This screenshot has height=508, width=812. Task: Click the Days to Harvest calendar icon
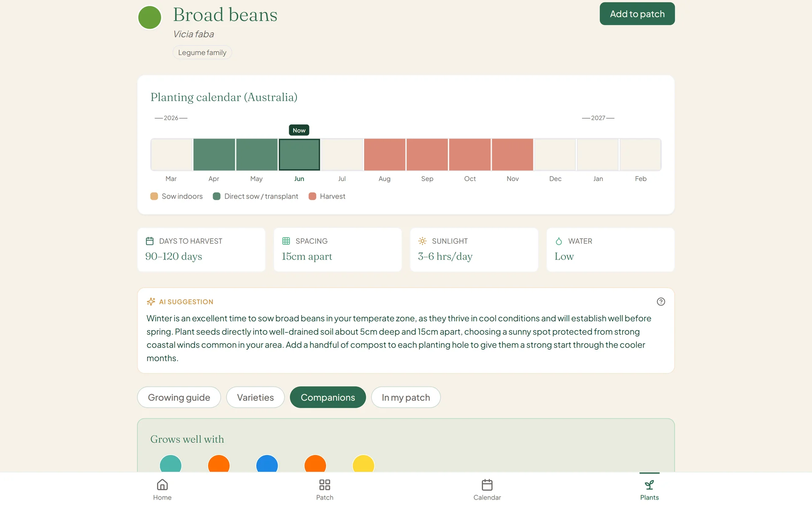pyautogui.click(x=150, y=241)
